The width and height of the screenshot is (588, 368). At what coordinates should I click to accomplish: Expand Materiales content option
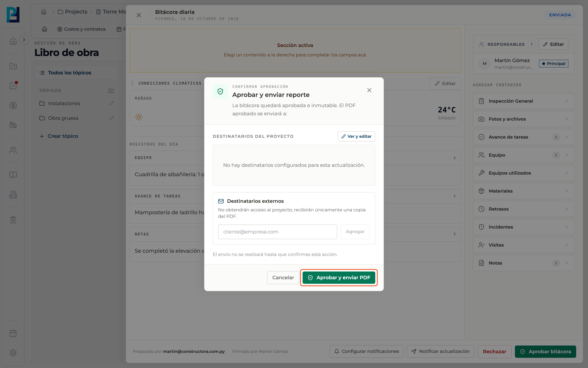tap(523, 191)
